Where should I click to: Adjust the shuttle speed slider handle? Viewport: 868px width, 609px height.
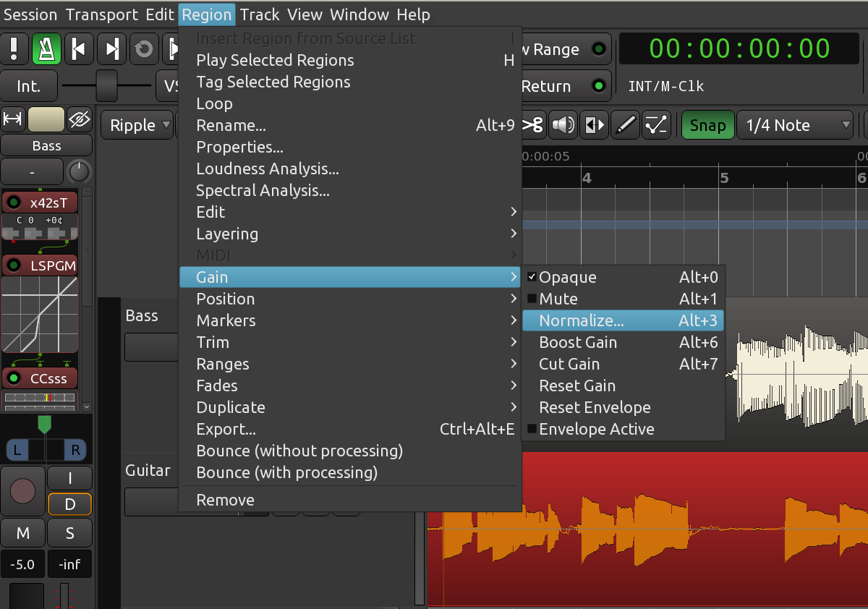[107, 86]
